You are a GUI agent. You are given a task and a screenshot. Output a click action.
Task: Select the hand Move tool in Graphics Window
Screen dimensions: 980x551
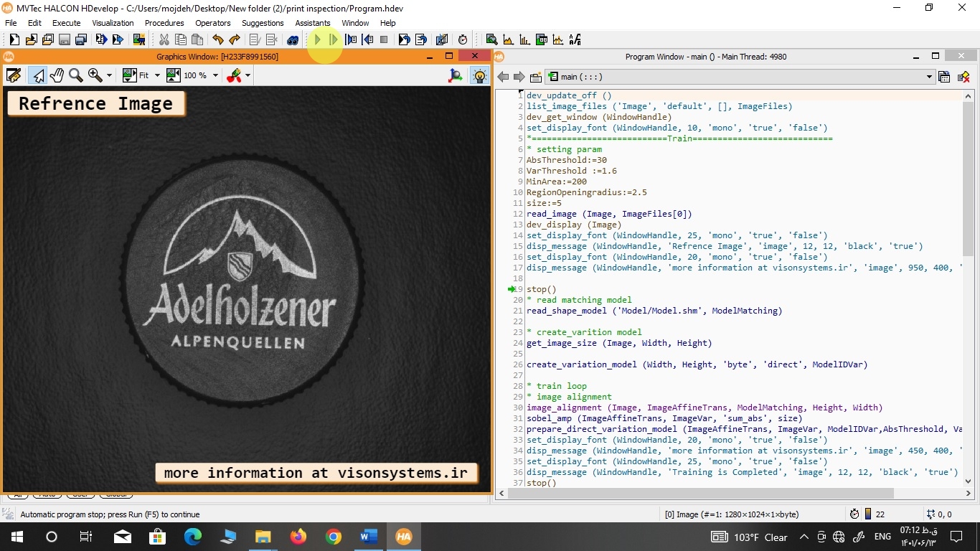pos(57,75)
